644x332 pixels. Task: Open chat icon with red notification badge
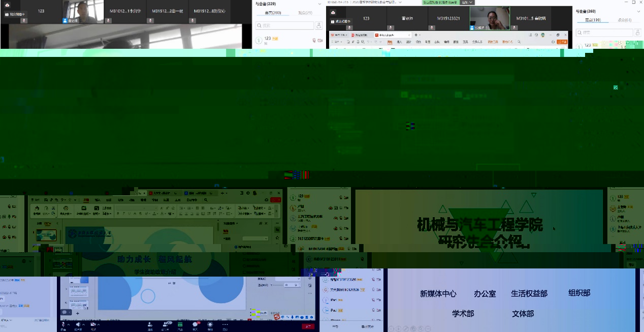click(196, 324)
